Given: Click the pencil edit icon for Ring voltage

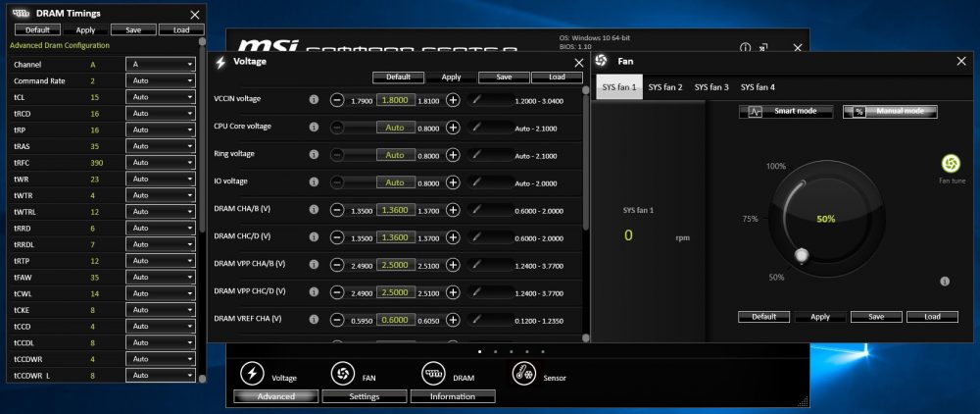Looking at the screenshot, I should point(477,154).
